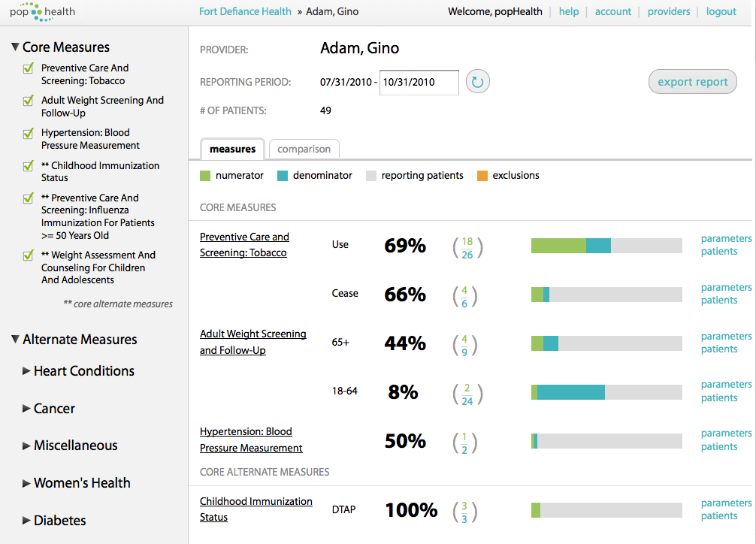Uncheck the Preventive Care and Screening: Tobacco measure
756x544 pixels.
(28, 68)
